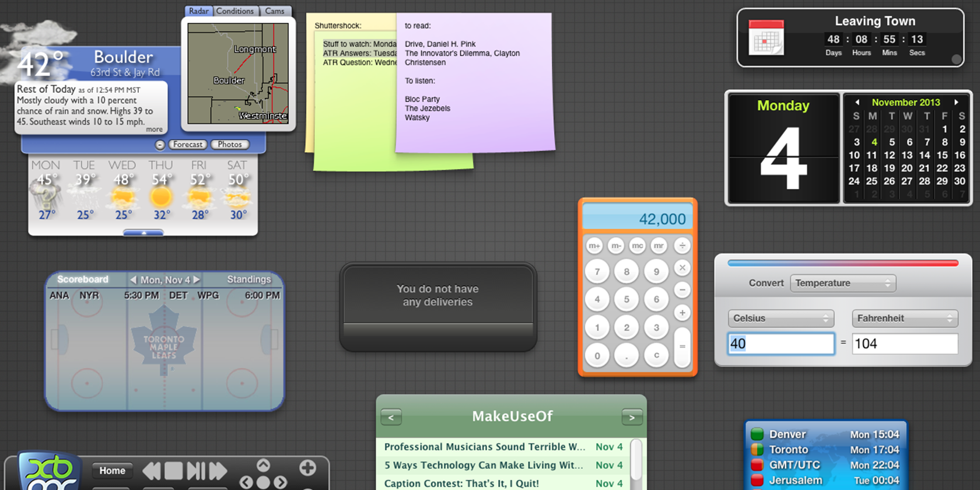The height and width of the screenshot is (490, 980).
Task: Open the Convert Temperature category dropdown
Action: tap(843, 283)
